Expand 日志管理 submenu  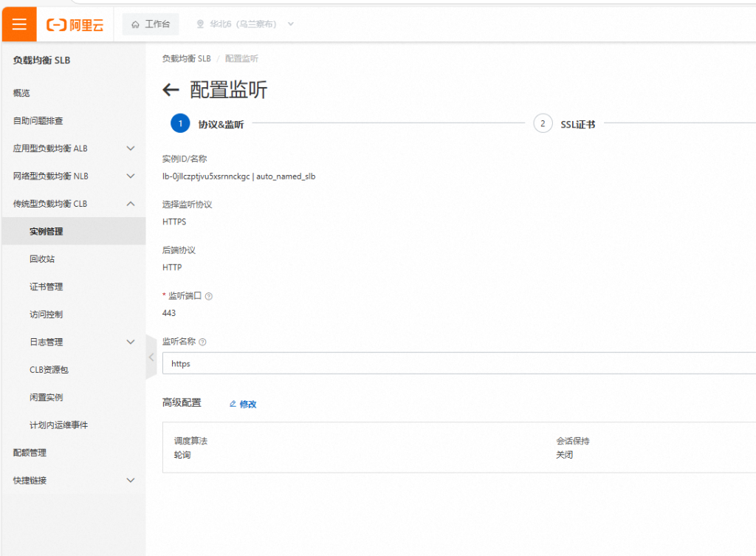(131, 342)
